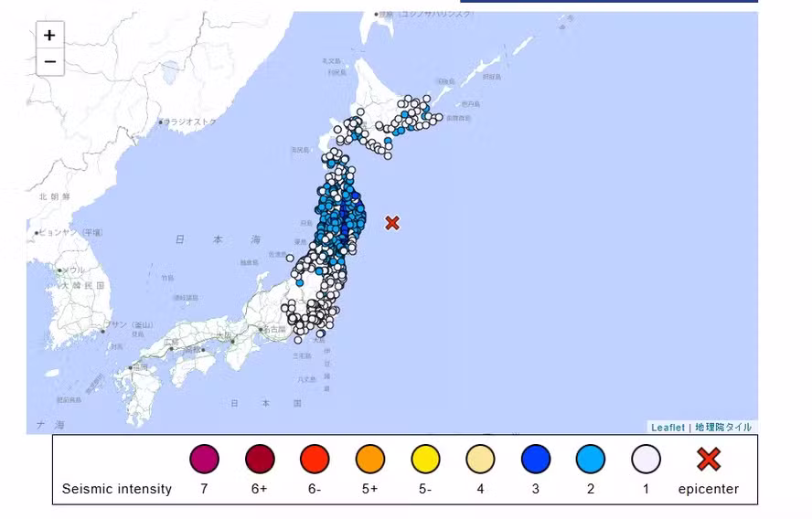Click the ウラジオストク city label on map
The image size is (812, 519).
tap(189, 122)
